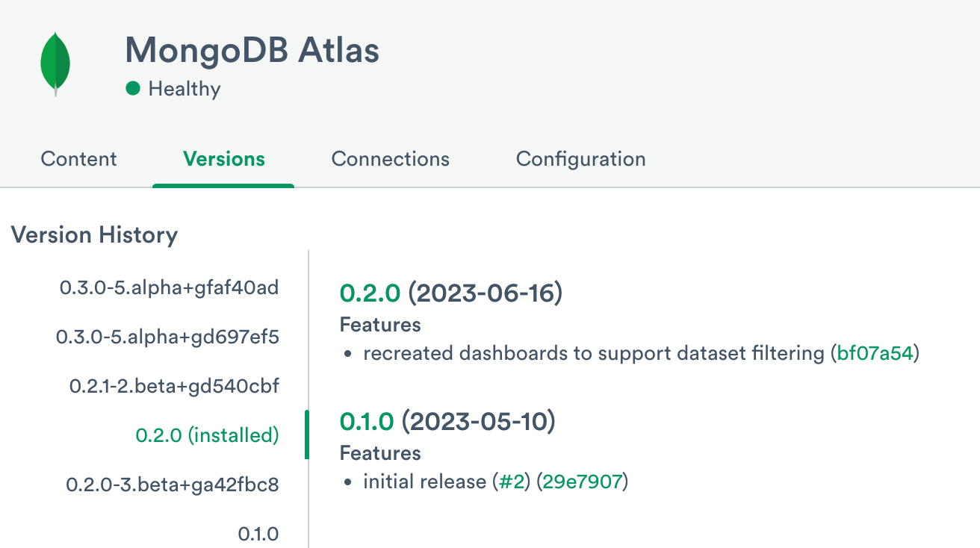
Task: Click the 'recreated dashboards to support dataset filtering' text
Action: [593, 353]
